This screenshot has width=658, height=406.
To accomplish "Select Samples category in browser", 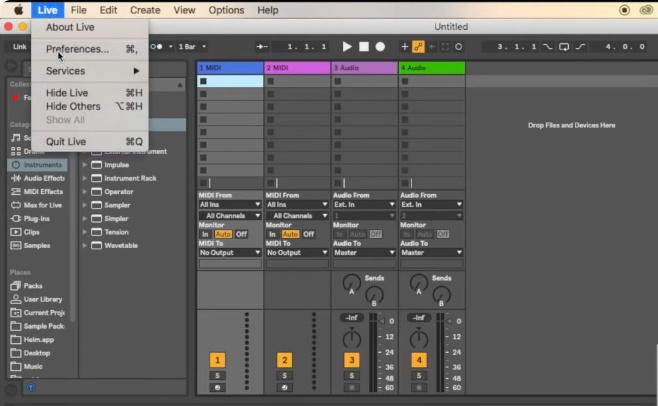I will click(x=30, y=245).
